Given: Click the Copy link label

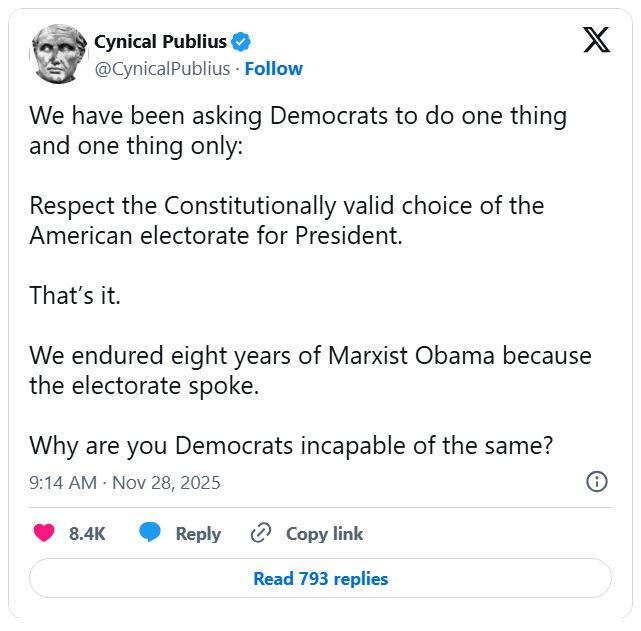Looking at the screenshot, I should coord(324,534).
